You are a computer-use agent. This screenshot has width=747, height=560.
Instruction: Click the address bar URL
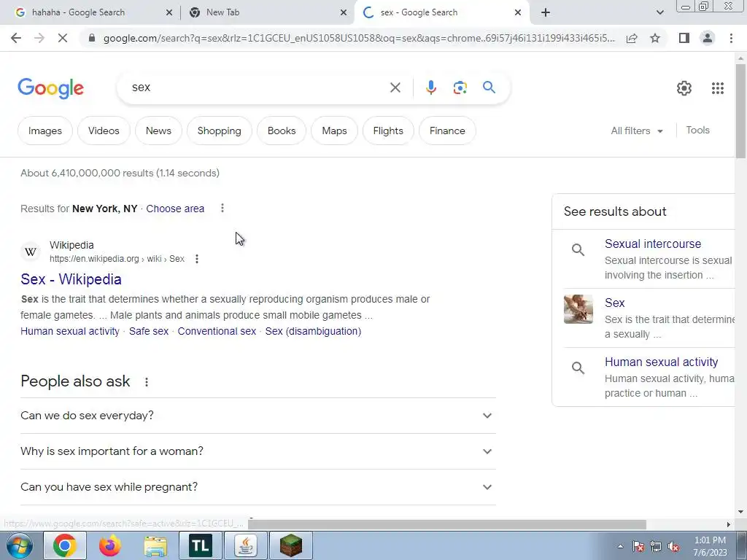[x=359, y=38]
